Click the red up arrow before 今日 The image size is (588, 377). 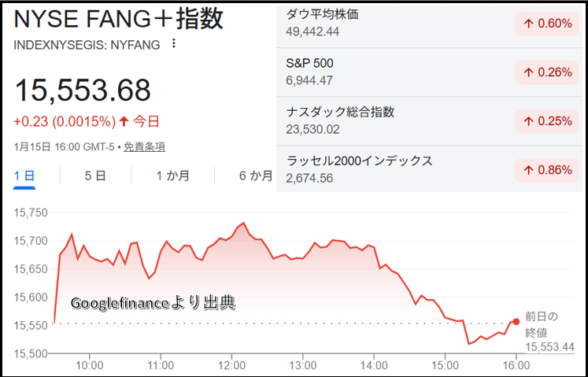click(124, 121)
